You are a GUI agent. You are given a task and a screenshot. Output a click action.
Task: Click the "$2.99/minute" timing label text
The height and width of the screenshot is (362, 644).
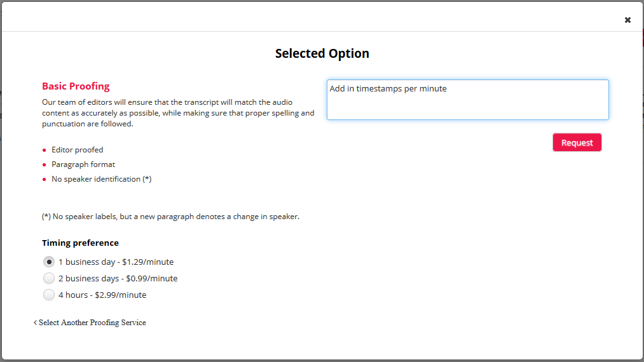pyautogui.click(x=121, y=295)
